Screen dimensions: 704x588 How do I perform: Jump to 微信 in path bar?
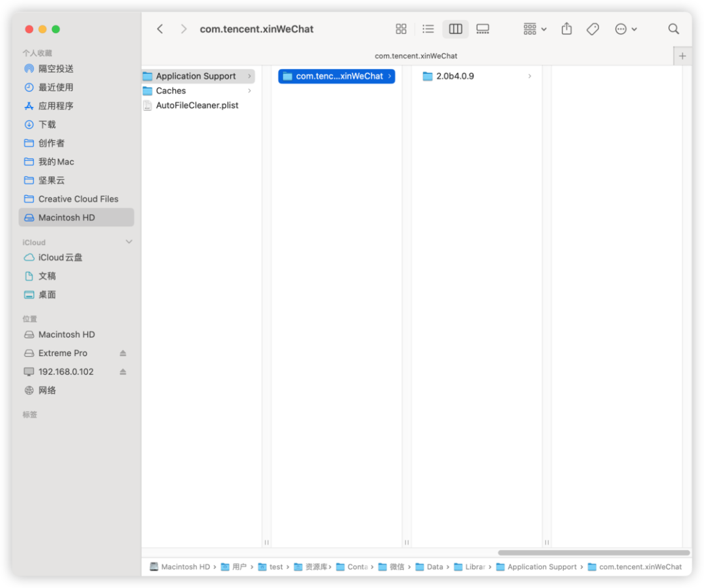pos(392,567)
